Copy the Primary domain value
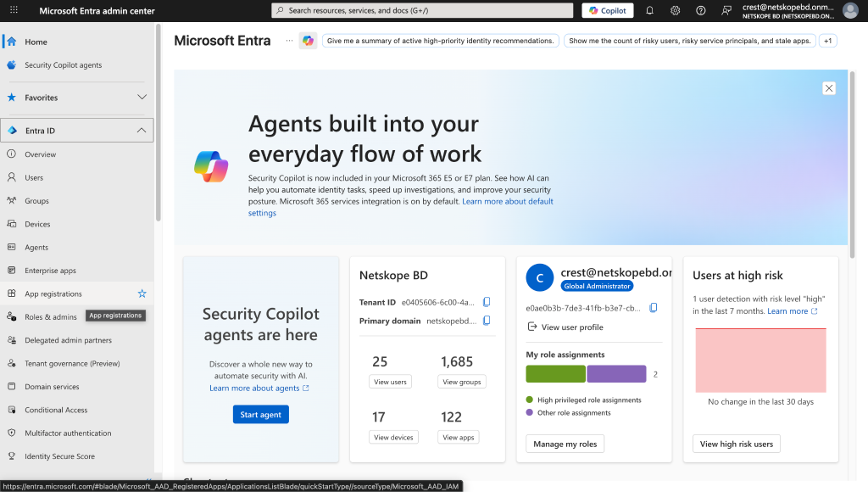Image resolution: width=868 pixels, height=492 pixels. click(487, 321)
